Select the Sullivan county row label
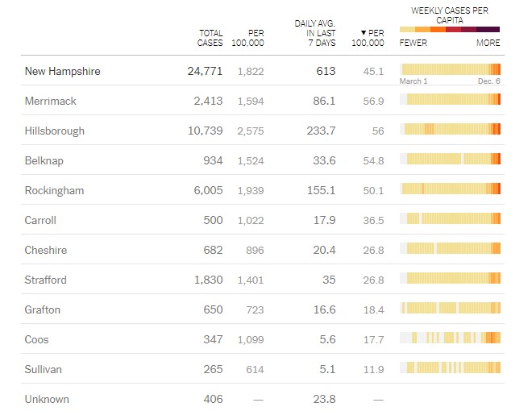This screenshot has height=411, width=532. click(x=44, y=369)
